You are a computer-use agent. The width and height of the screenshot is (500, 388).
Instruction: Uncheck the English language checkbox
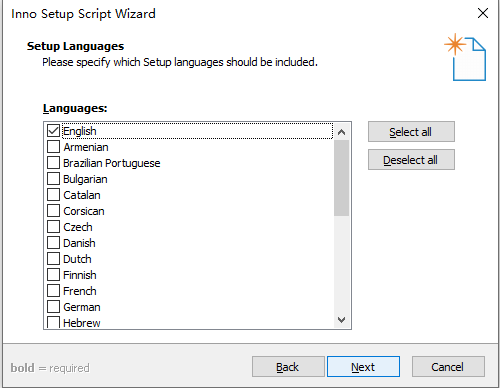click(x=53, y=131)
